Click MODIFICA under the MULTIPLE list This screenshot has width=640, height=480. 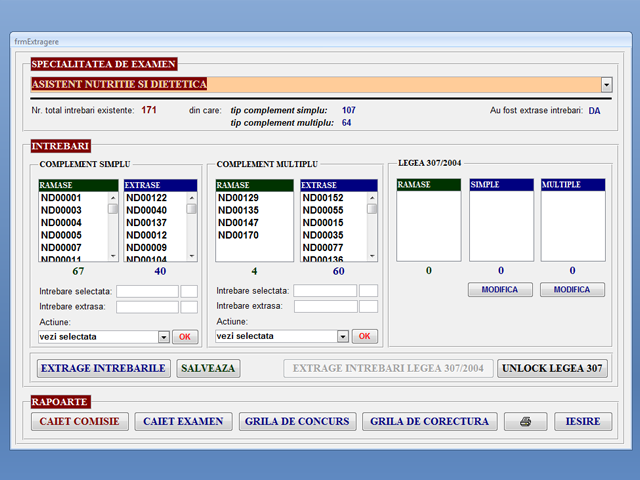pyautogui.click(x=572, y=290)
